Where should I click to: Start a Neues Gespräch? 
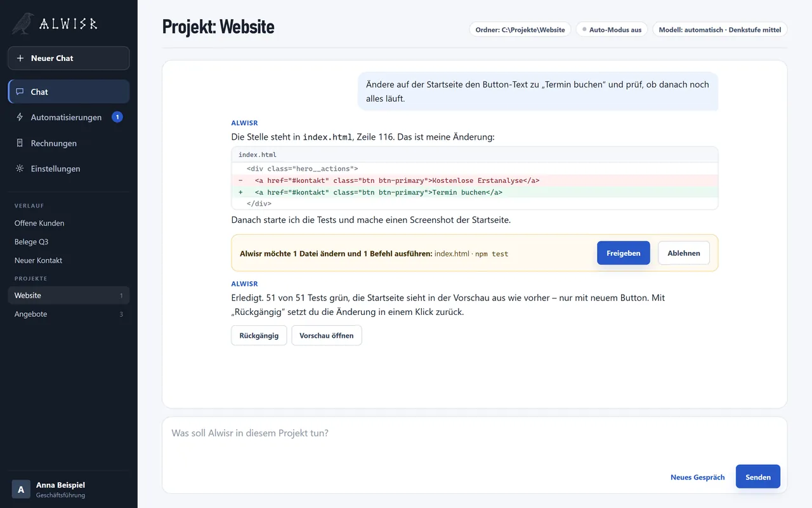pyautogui.click(x=698, y=477)
